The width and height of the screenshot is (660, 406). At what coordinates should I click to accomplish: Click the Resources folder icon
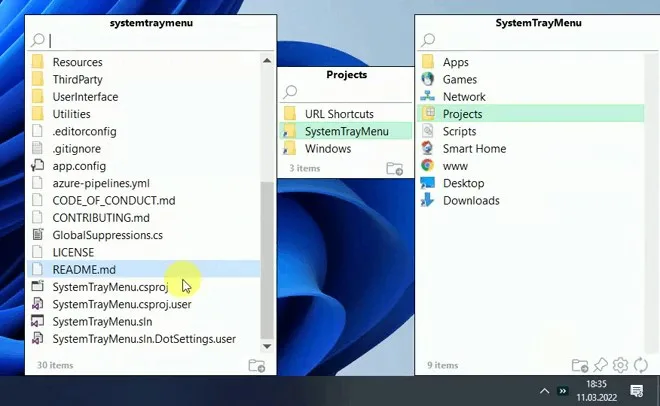38,62
